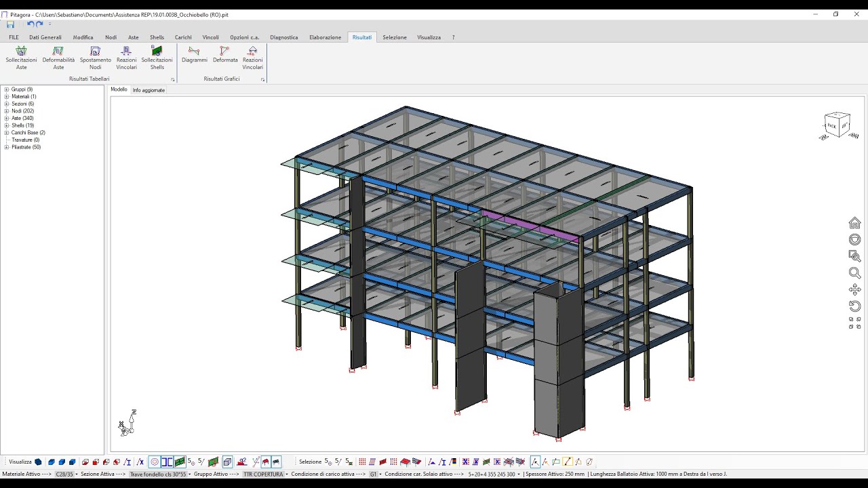Click the save disk icon

click(x=10, y=24)
